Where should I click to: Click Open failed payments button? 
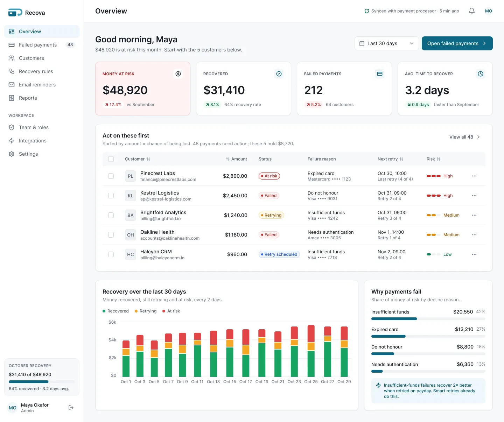coord(457,43)
